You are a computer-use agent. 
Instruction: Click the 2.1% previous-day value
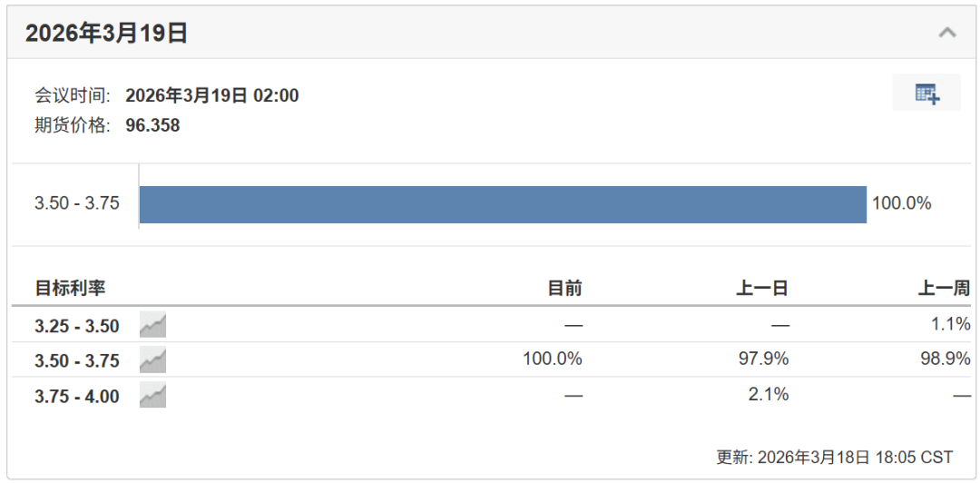click(x=769, y=394)
